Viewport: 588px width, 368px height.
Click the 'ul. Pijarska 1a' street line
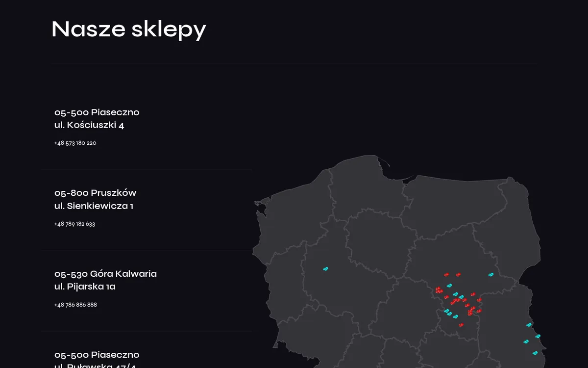point(85,287)
